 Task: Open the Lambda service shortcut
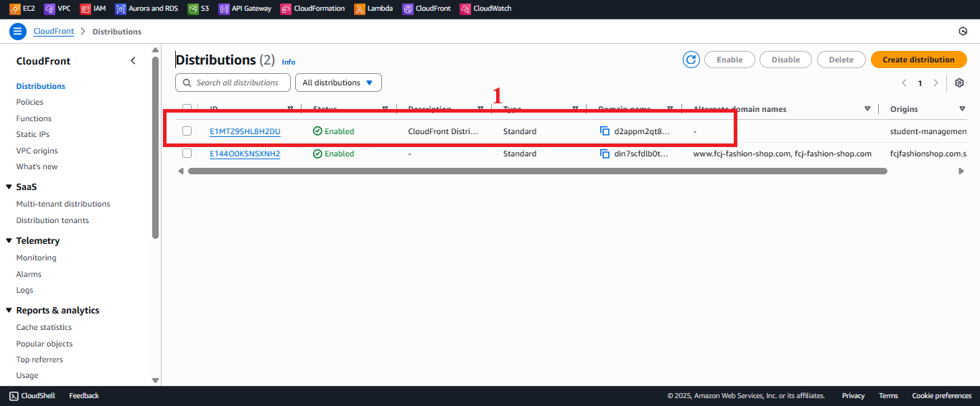tap(373, 9)
